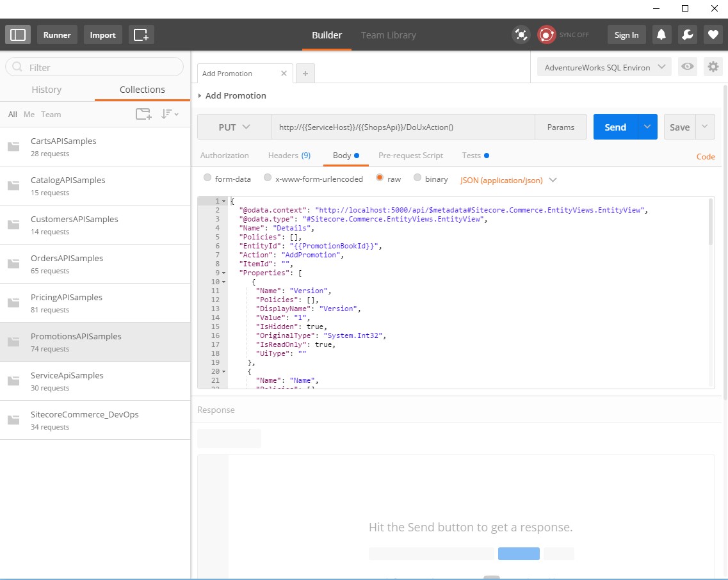Click the Import button
The height and width of the screenshot is (580, 728).
tap(102, 35)
